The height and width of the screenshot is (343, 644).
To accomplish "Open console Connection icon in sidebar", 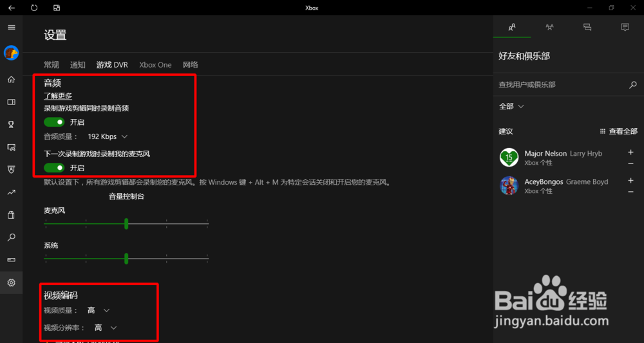I will click(12, 260).
